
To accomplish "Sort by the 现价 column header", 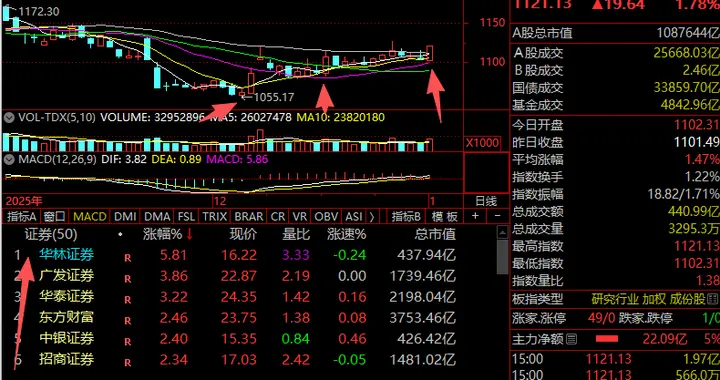I will pos(243,235).
